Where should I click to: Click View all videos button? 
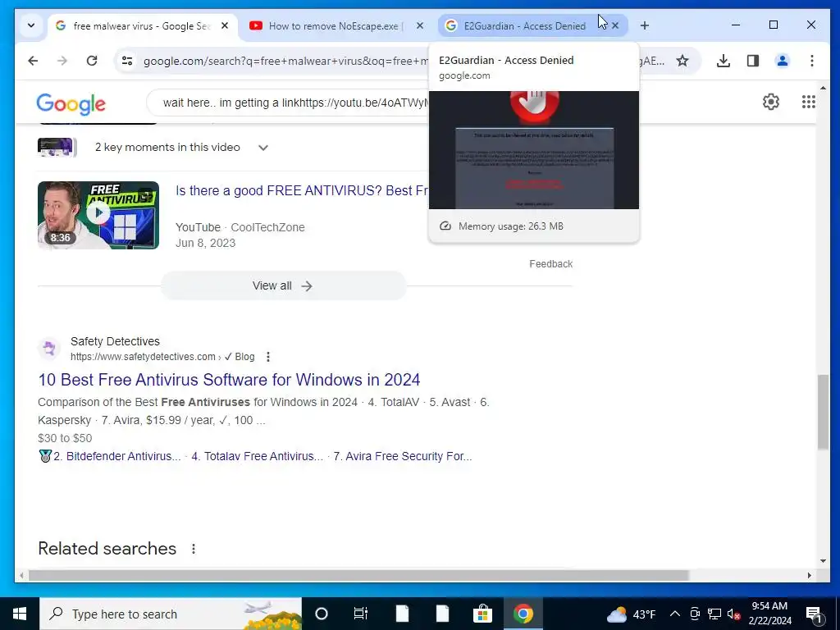click(x=283, y=285)
